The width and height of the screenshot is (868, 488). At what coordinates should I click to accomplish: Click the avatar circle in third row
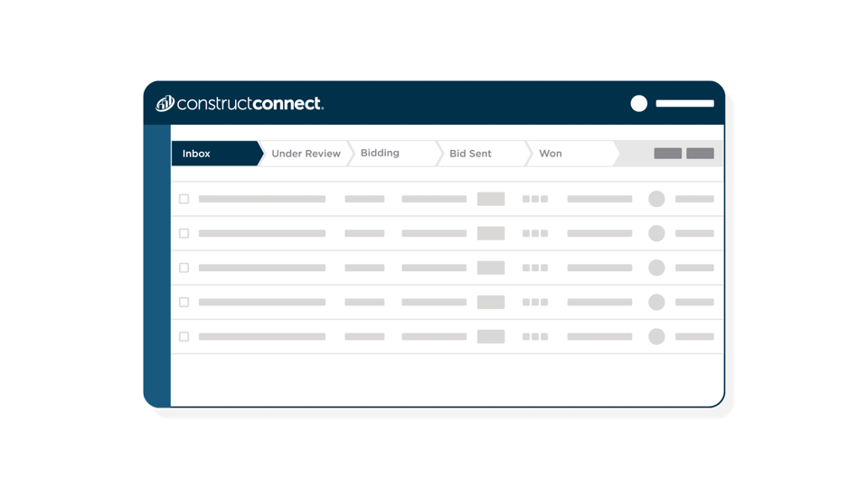pos(656,267)
